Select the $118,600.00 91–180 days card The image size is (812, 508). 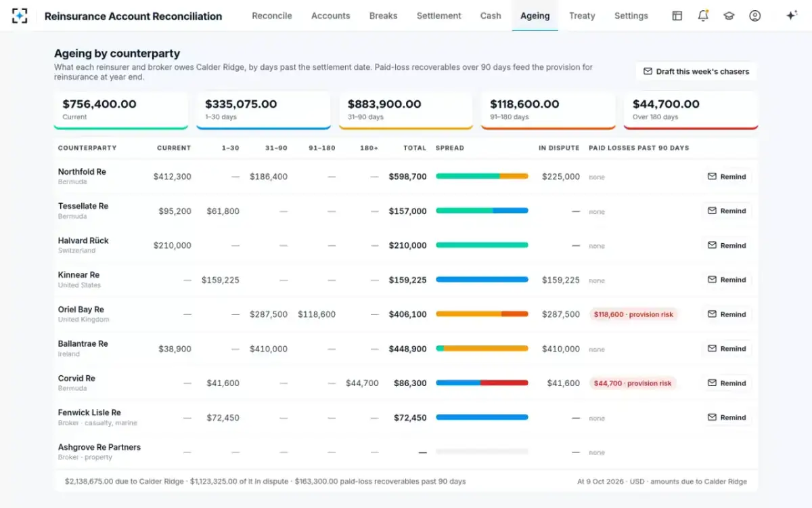click(548, 110)
